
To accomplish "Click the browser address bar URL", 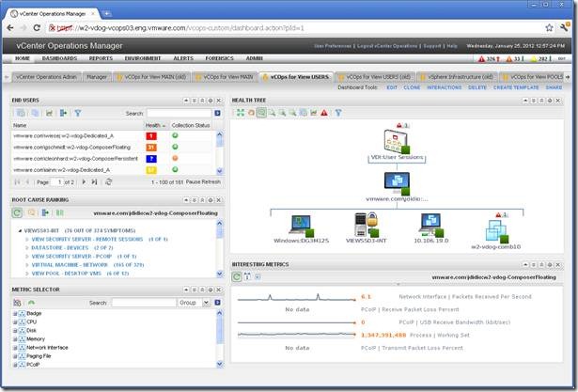I will [180, 27].
